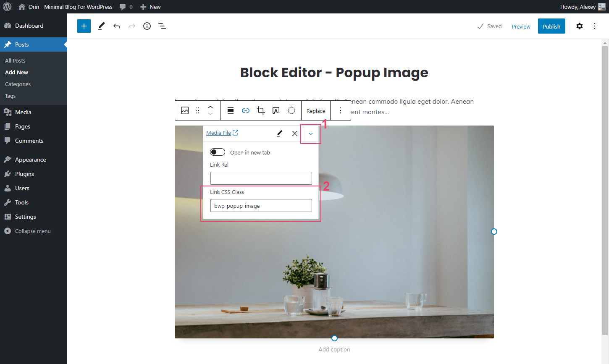Open the image alignment dropdown
609x364 pixels.
click(231, 110)
